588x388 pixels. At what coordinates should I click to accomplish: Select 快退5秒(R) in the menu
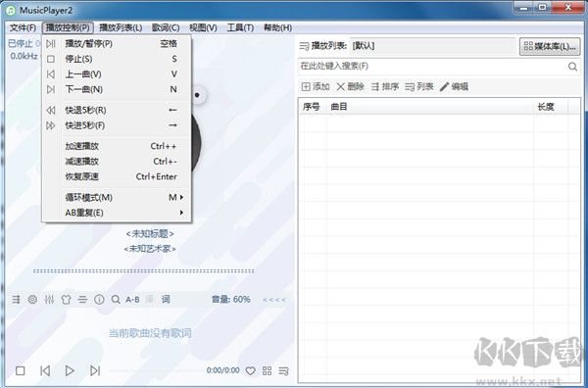[117, 110]
